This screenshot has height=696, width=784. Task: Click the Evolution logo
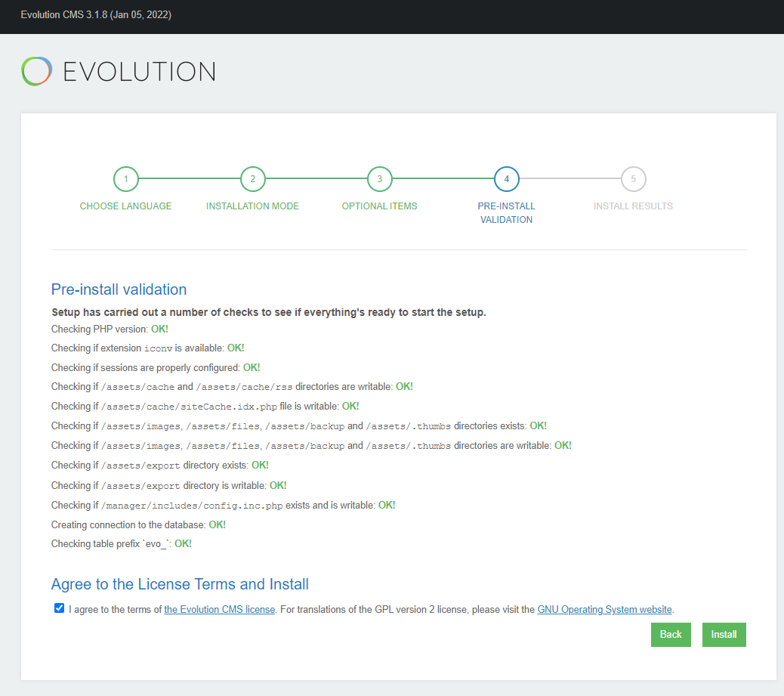pos(117,72)
